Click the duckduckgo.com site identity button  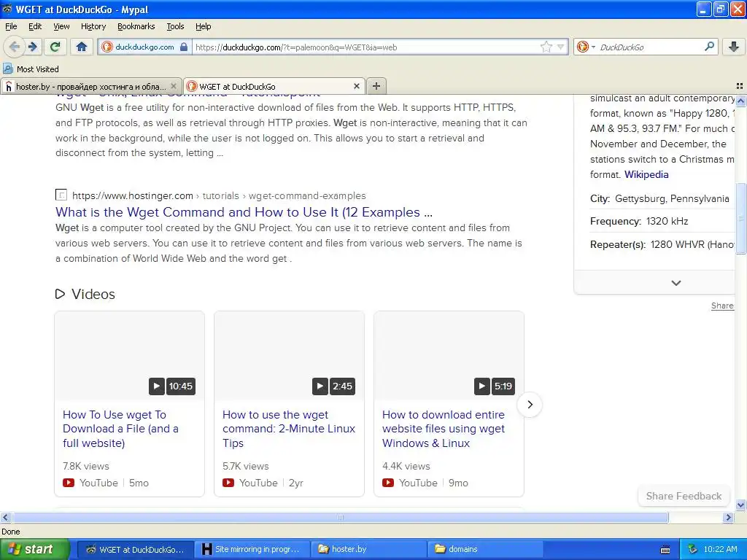[x=145, y=47]
